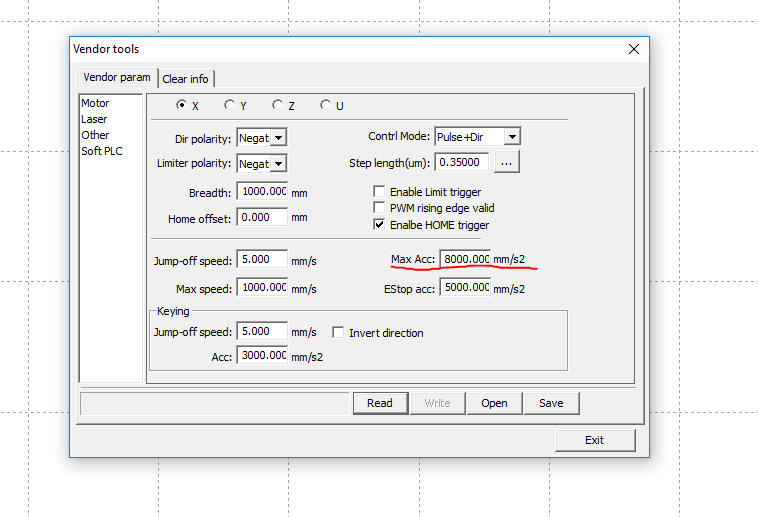
Task: Click the Read button
Action: click(x=380, y=403)
